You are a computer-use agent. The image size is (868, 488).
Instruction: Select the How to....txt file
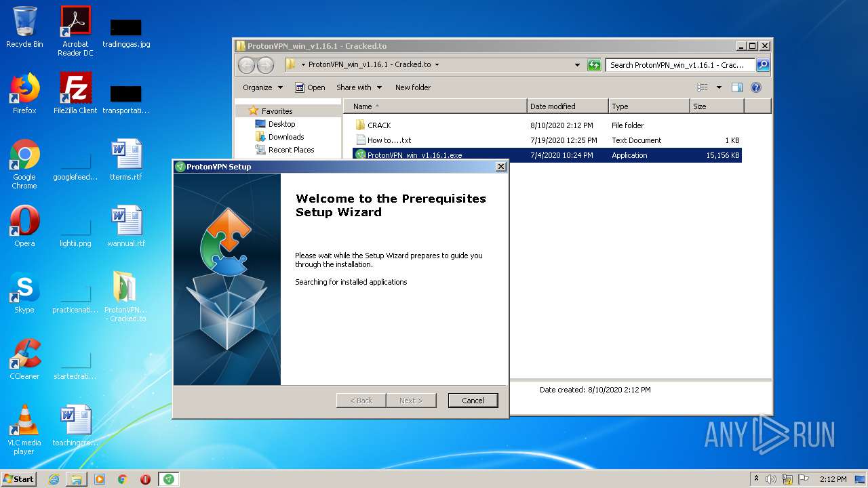click(x=547, y=140)
